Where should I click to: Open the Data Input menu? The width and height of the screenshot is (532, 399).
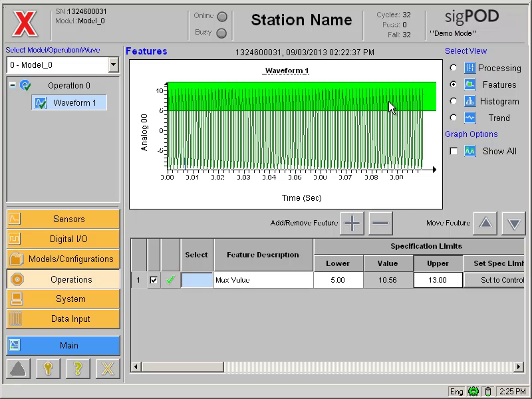63,319
